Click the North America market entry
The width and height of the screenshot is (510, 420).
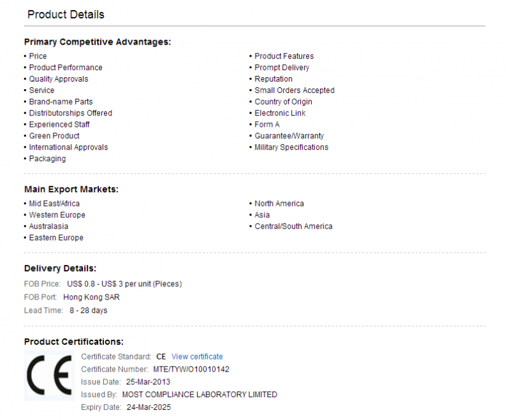[279, 203]
